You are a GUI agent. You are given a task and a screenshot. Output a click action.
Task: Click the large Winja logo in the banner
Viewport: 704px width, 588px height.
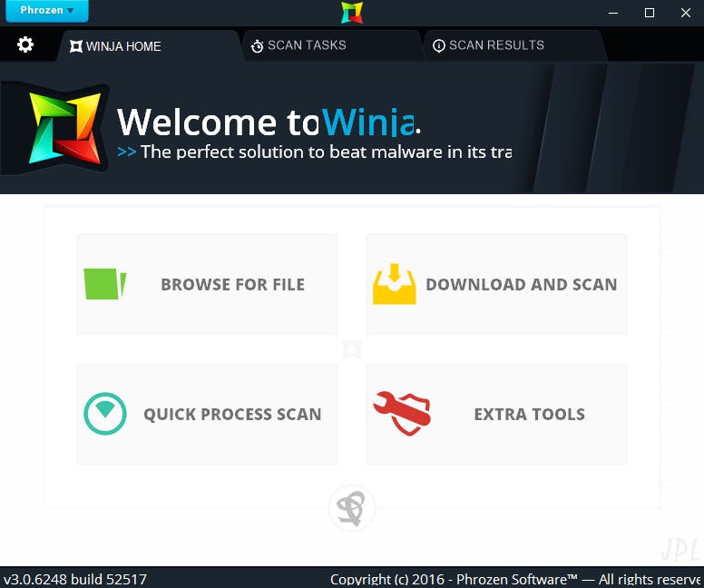[65, 128]
